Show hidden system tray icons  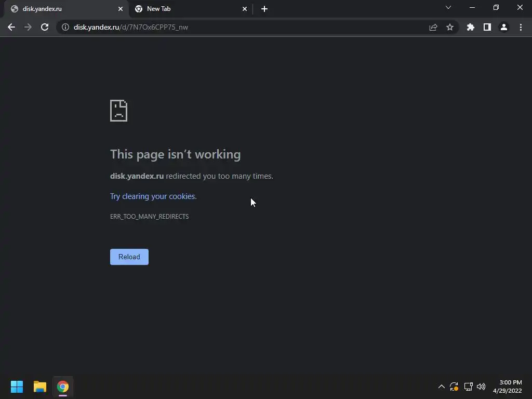click(x=442, y=387)
